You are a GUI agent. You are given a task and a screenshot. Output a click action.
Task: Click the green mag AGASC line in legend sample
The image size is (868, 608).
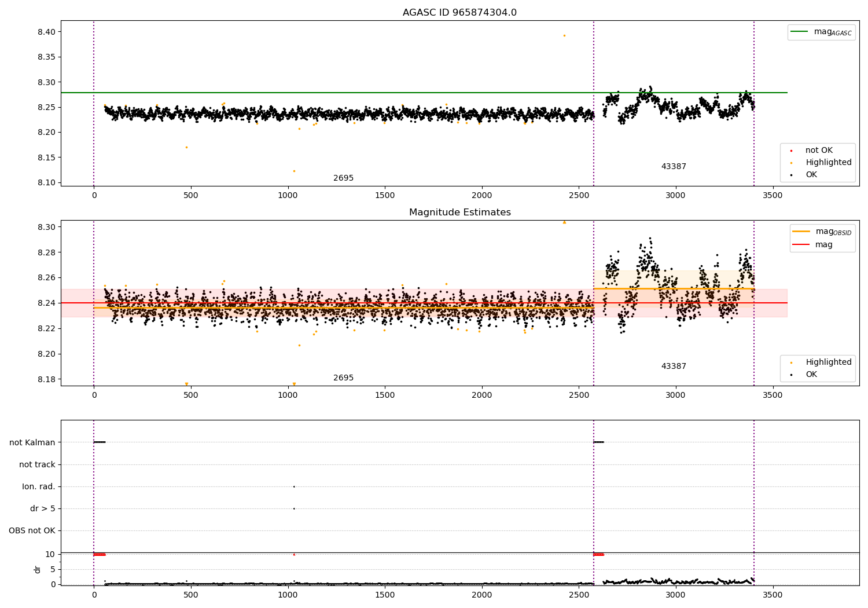pos(799,32)
